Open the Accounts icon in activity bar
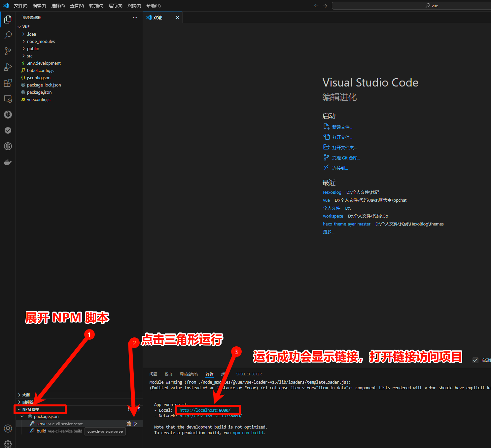The image size is (491, 448). click(x=8, y=429)
